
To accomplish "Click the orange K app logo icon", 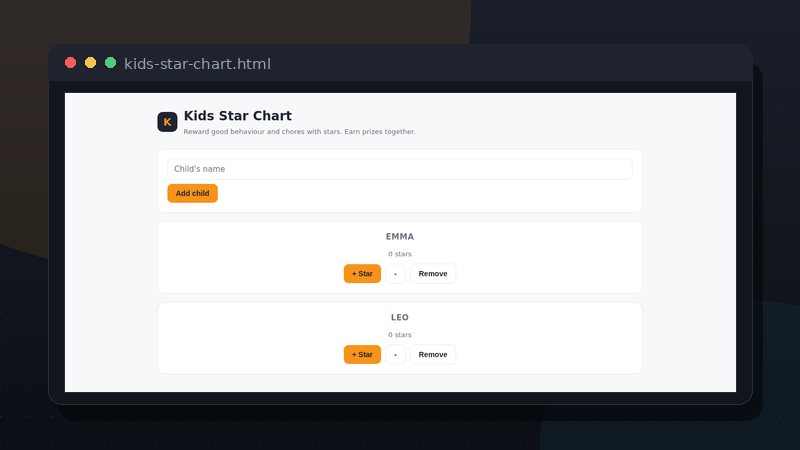I will coord(167,122).
